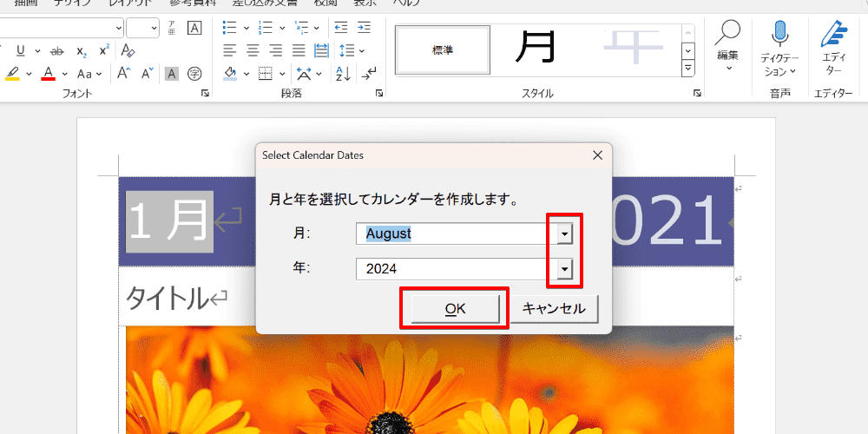
Task: Align the paragraph to the left
Action: point(230,51)
